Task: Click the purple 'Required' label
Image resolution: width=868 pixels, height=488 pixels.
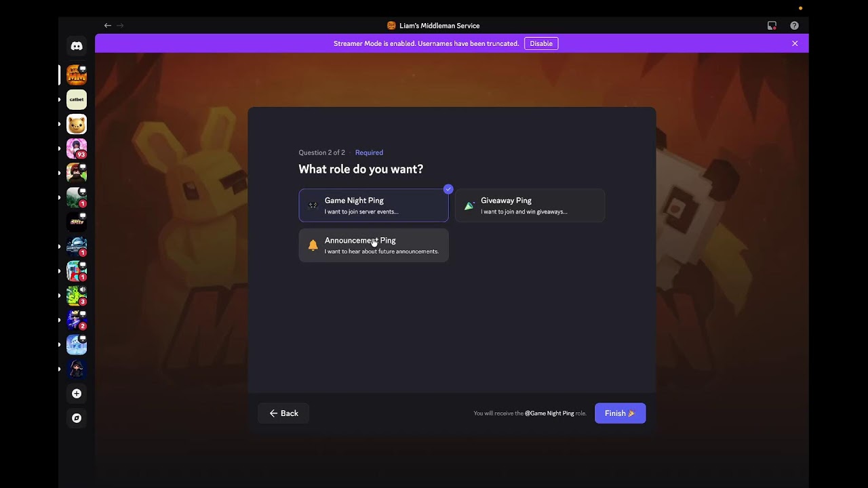Action: [x=369, y=152]
